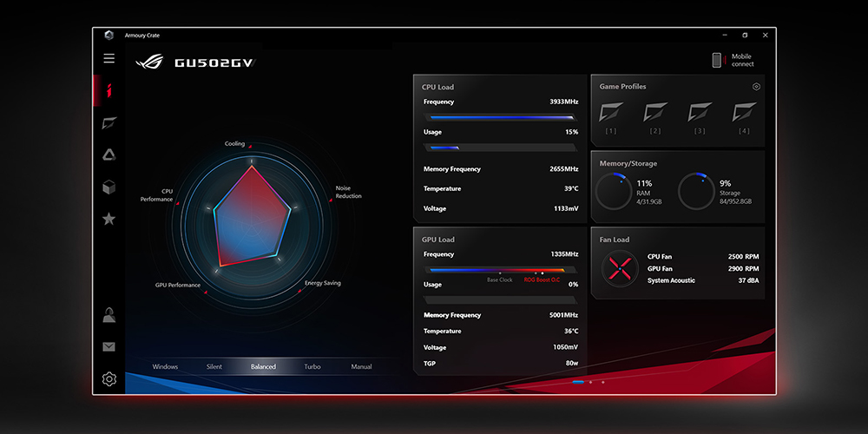Click the CPU Performance radar label
Screen dimensions: 868x434
click(156, 195)
